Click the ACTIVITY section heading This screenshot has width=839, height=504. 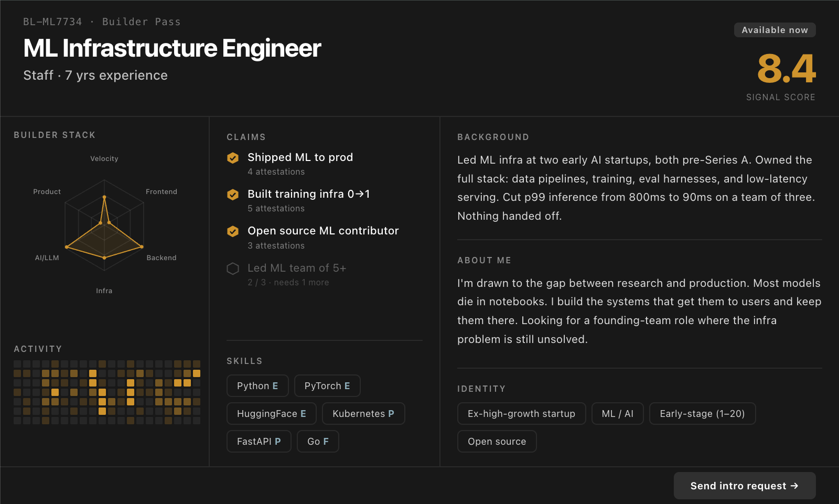click(x=38, y=349)
